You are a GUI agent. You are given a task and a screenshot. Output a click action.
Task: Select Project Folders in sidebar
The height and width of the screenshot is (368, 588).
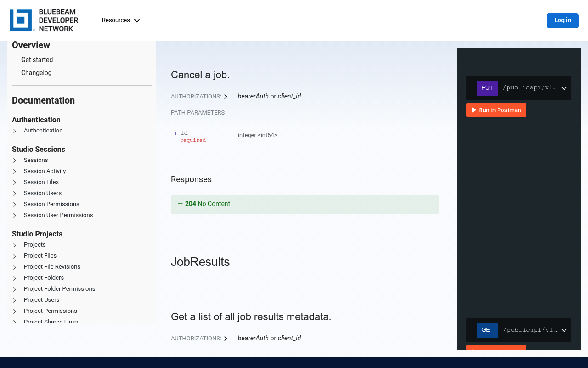[x=44, y=278]
